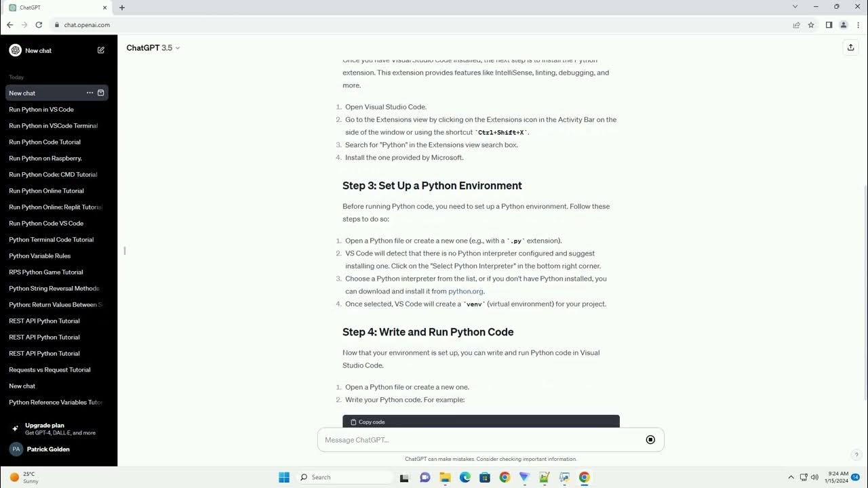Stop generating the response
The height and width of the screenshot is (488, 868).
click(x=650, y=440)
